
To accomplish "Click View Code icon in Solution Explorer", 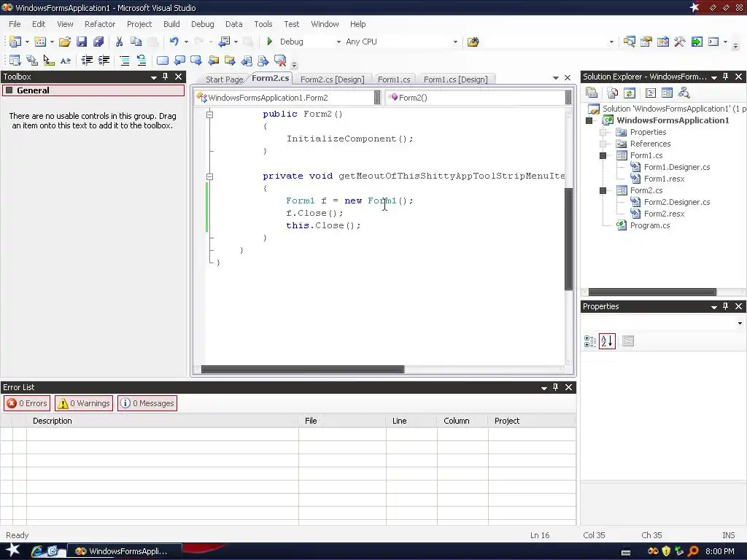I will click(x=650, y=93).
